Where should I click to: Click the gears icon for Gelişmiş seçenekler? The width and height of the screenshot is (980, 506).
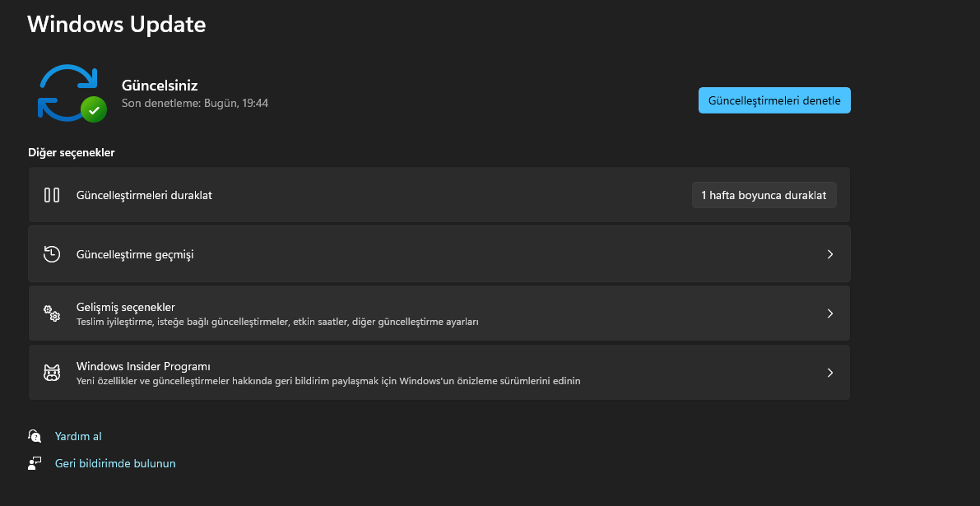pos(52,313)
